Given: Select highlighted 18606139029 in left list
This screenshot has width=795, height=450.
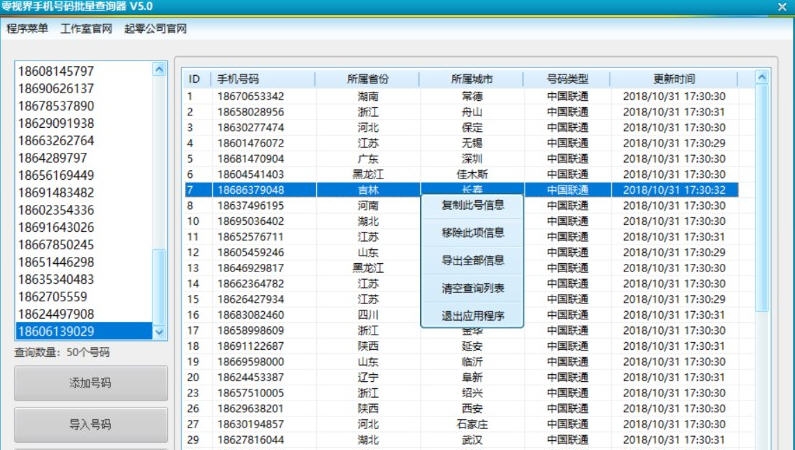Looking at the screenshot, I should click(x=84, y=331).
